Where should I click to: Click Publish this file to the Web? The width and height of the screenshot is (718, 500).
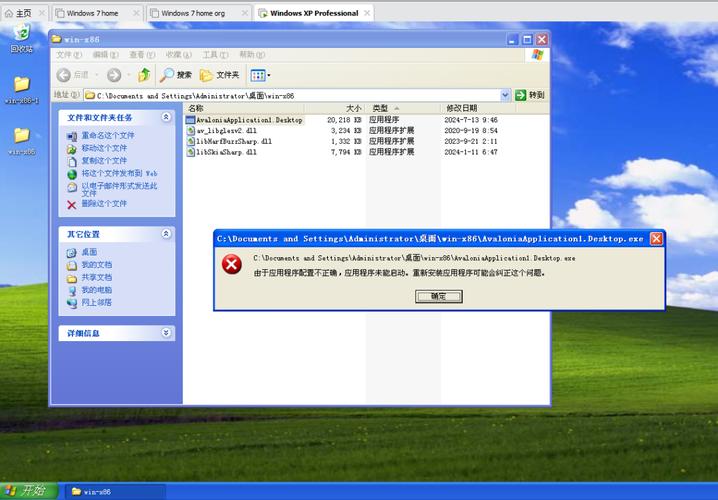click(x=119, y=173)
